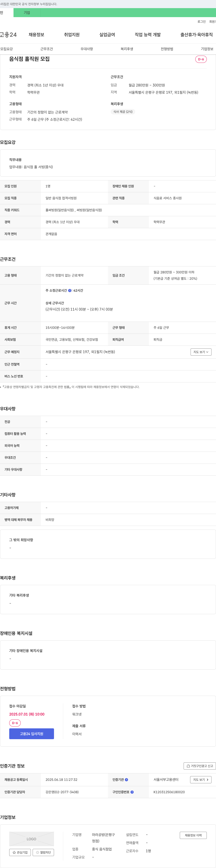
Task: Open 직업 능력 개발 menu
Action: point(148,35)
